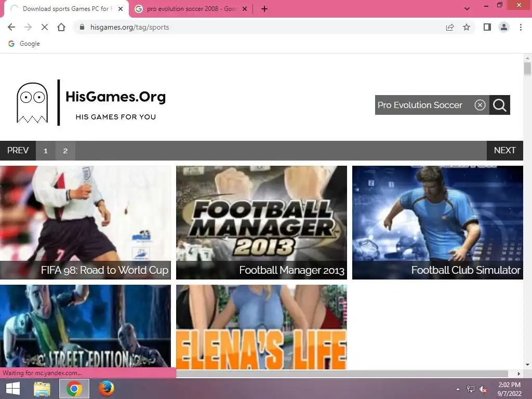Click the PREV pagination button
Image resolution: width=532 pixels, height=399 pixels.
pos(18,150)
